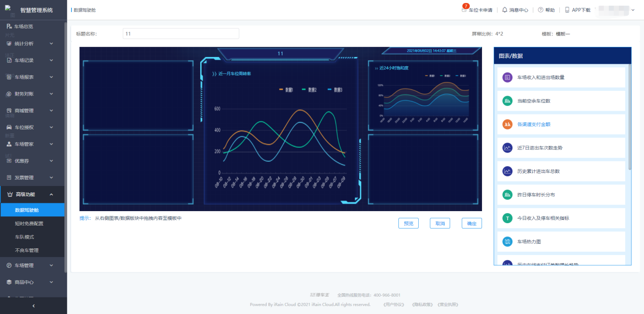Click the 消息中心 bell icon
The width and height of the screenshot is (644, 314).
(505, 10)
